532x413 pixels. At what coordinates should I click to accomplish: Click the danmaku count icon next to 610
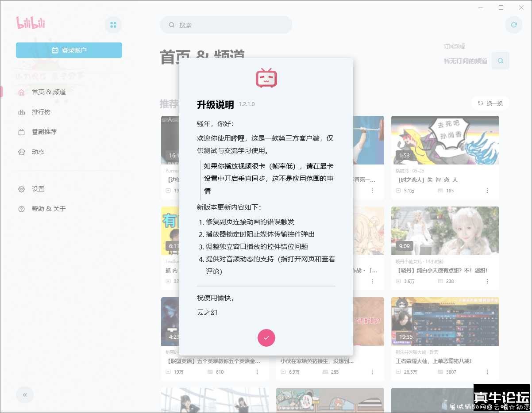point(210,372)
